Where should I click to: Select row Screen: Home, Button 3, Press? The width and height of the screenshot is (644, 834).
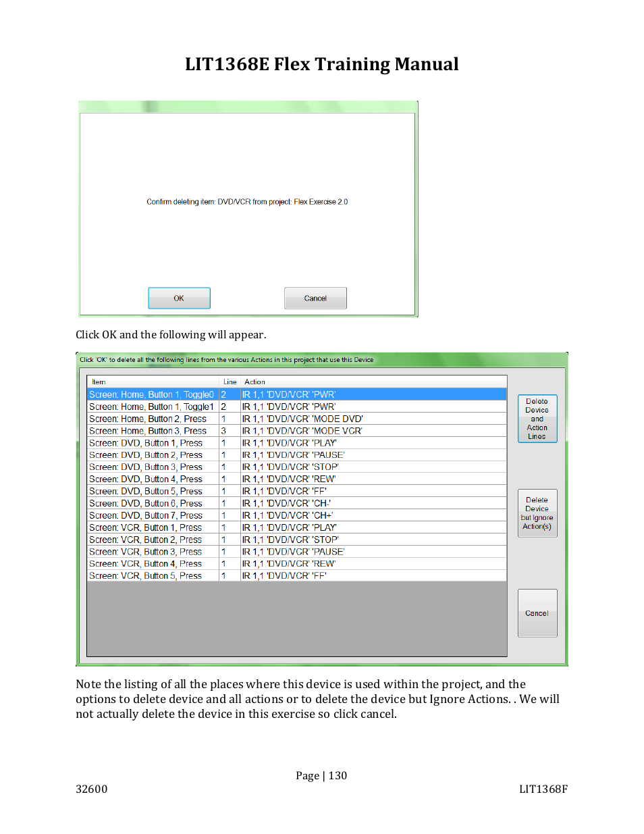[x=297, y=431]
